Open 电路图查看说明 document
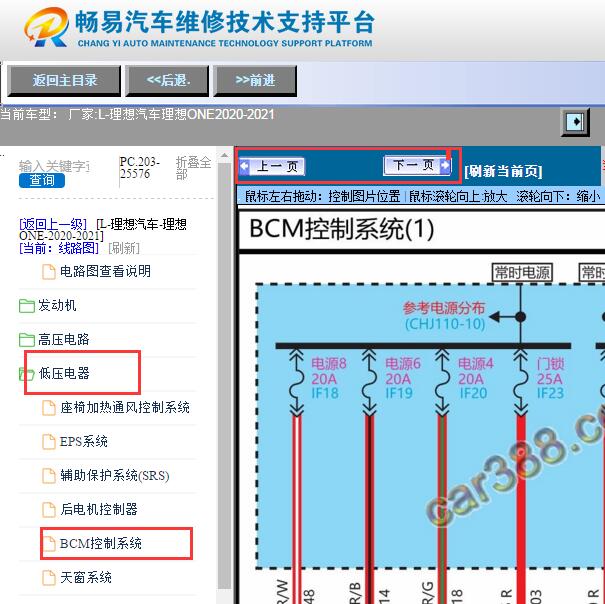 click(105, 271)
